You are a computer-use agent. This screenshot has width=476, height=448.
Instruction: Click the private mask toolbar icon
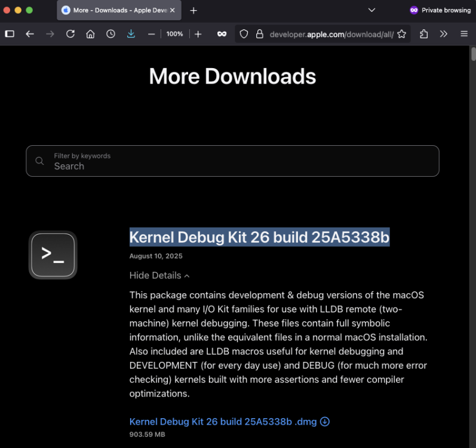pyautogui.click(x=222, y=34)
